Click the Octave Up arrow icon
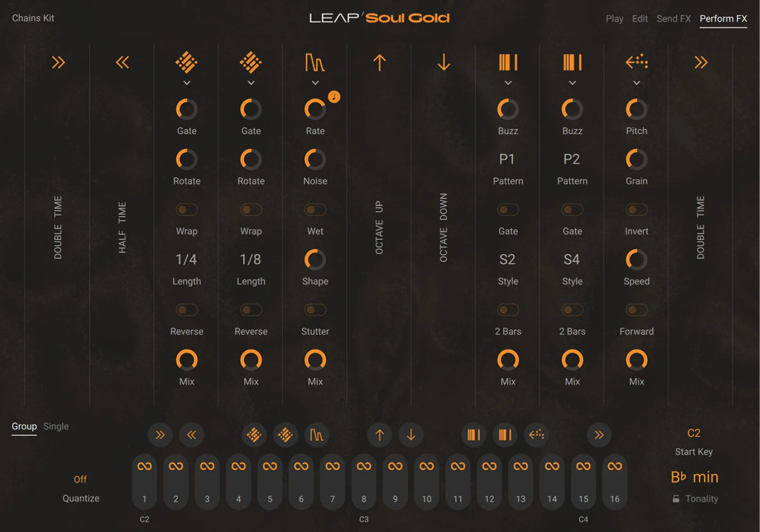The image size is (760, 532). click(379, 62)
